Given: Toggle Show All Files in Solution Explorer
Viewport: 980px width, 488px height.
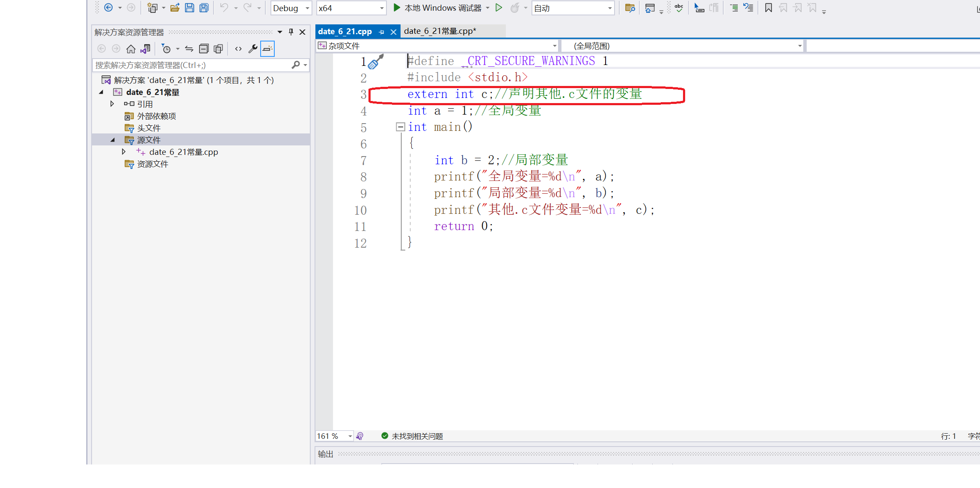Looking at the screenshot, I should pyautogui.click(x=218, y=49).
